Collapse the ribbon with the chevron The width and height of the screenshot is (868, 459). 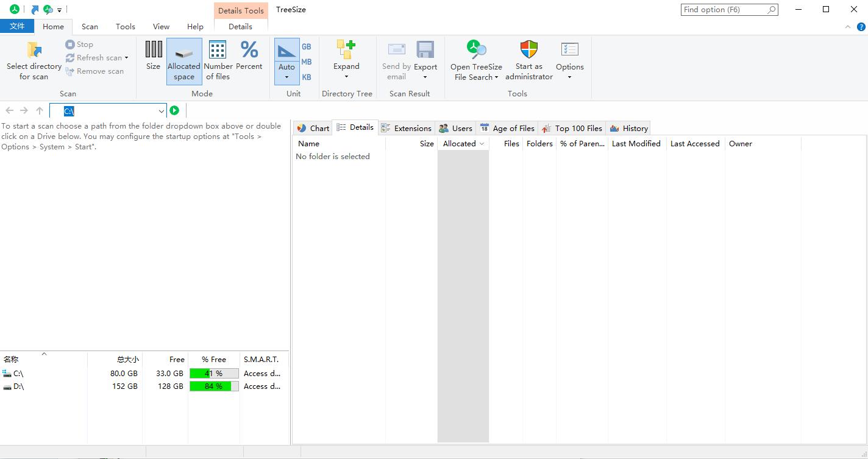(x=848, y=27)
